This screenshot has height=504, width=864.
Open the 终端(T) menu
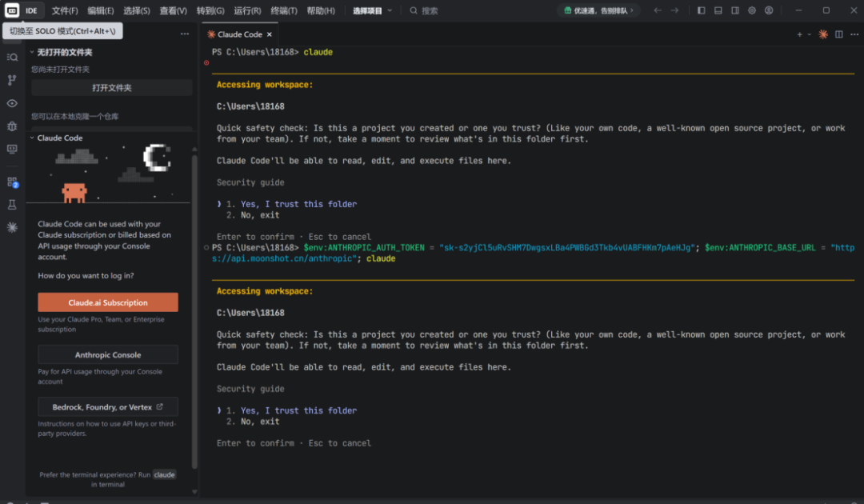(x=284, y=10)
